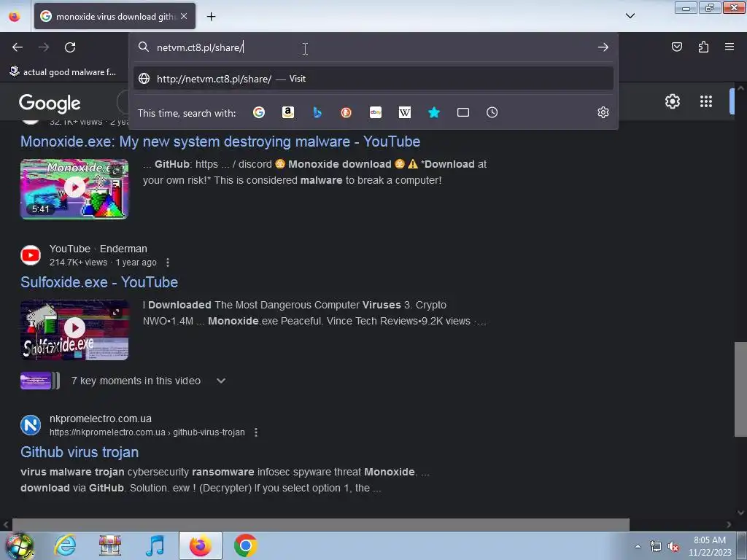Image resolution: width=747 pixels, height=560 pixels.
Task: Open Google quick settings gear
Action: (672, 101)
